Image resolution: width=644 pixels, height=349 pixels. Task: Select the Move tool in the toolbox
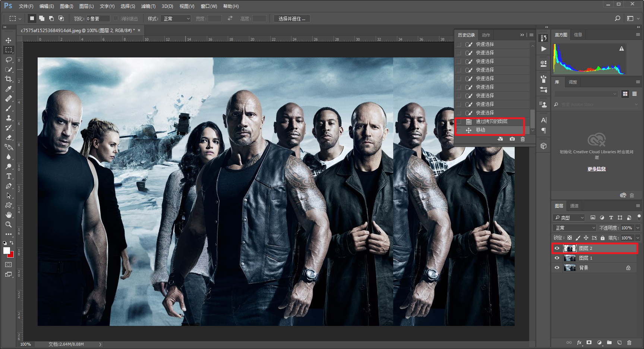click(8, 40)
